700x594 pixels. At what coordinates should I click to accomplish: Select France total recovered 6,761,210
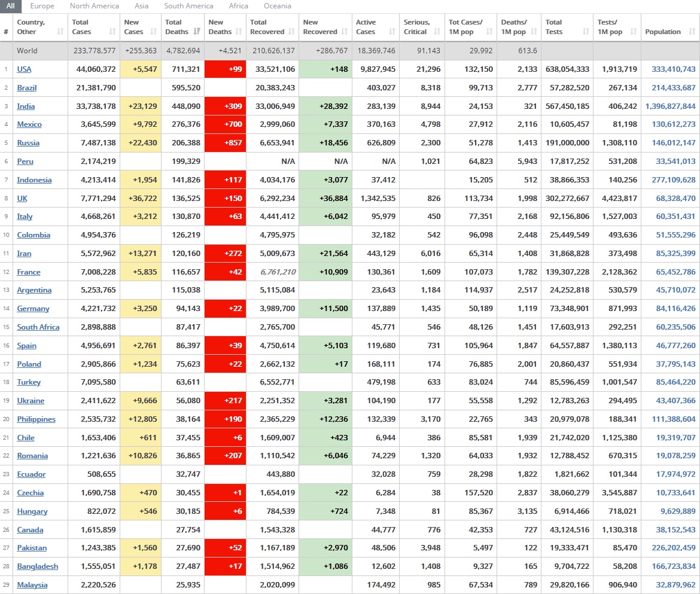pos(278,272)
